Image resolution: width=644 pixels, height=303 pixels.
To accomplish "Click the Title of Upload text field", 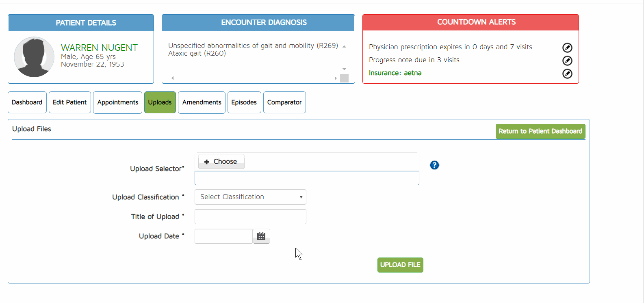I will pos(250,217).
